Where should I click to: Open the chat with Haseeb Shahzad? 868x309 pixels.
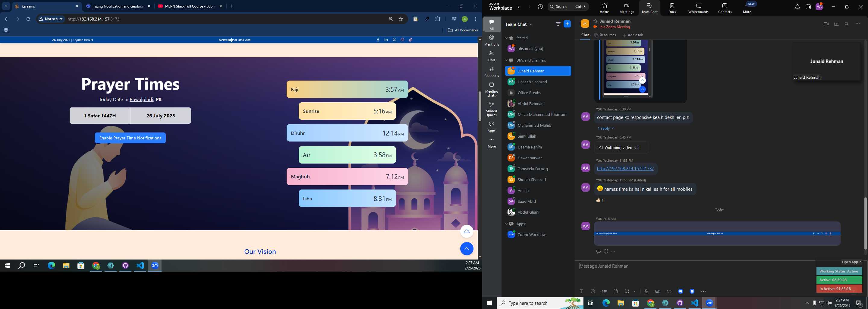coord(538,82)
